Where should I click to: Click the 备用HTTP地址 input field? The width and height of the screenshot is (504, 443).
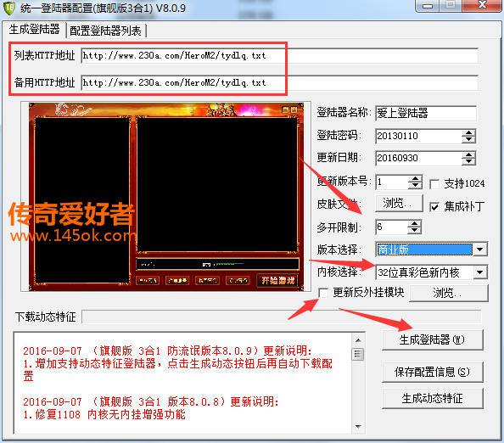(279, 82)
